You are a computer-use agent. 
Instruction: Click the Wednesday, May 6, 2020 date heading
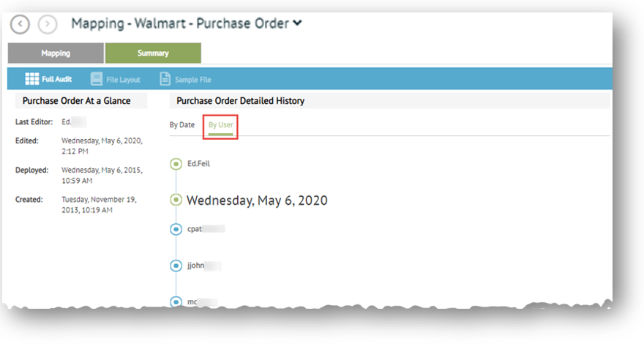pyautogui.click(x=257, y=200)
